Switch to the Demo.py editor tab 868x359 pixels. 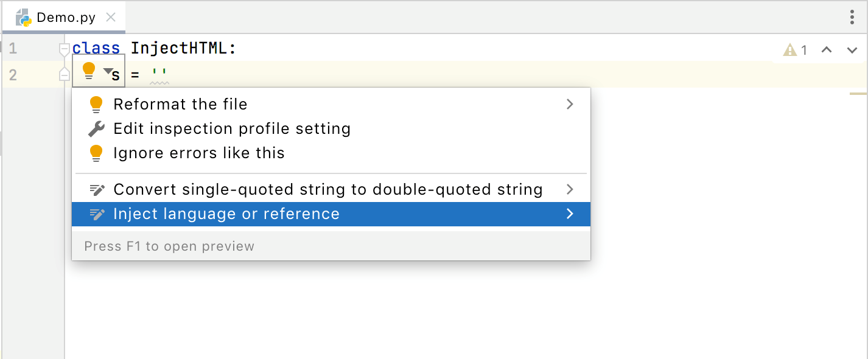[63, 17]
